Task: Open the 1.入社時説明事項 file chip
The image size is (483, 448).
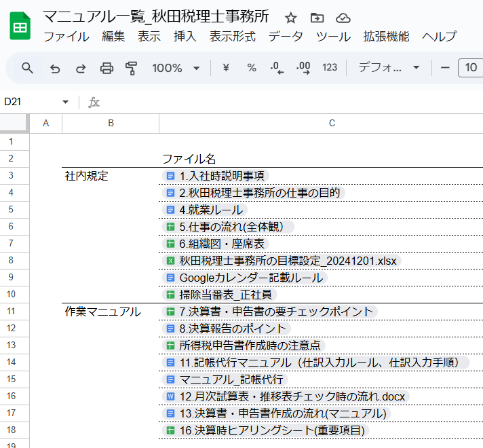Action: click(215, 176)
